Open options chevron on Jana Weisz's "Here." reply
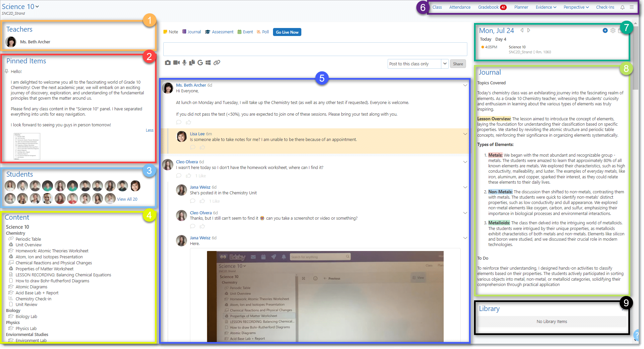The width and height of the screenshot is (644, 349). pos(465,238)
